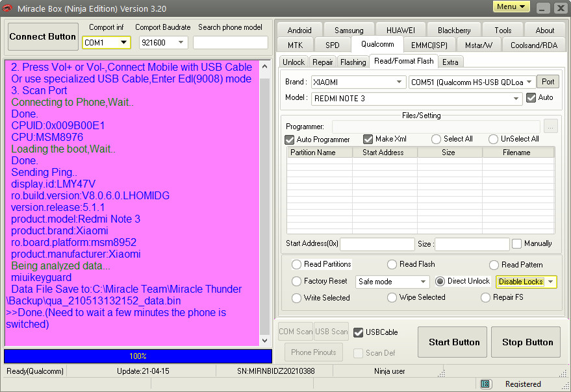
Task: Click the Start Address(0x) input field
Action: tap(377, 244)
